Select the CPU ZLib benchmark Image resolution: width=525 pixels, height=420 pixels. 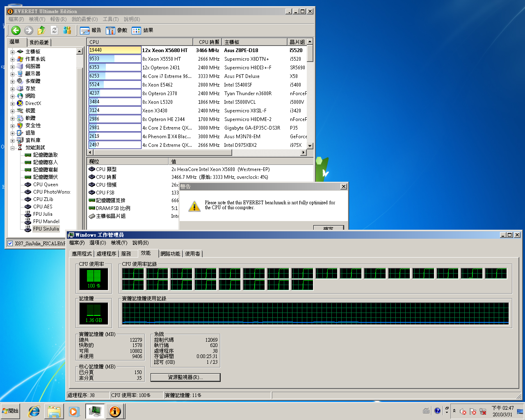tap(43, 199)
